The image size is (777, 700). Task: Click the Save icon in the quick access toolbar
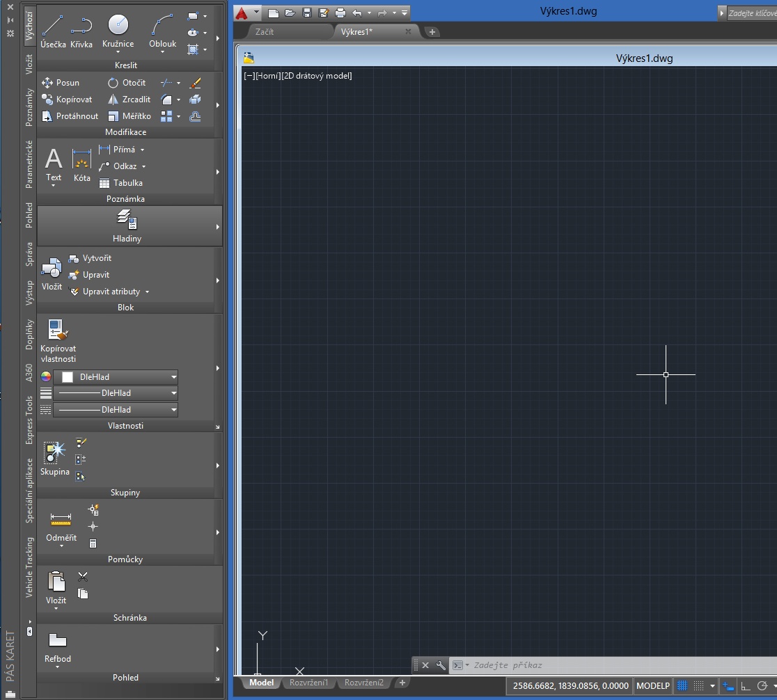coord(307,13)
